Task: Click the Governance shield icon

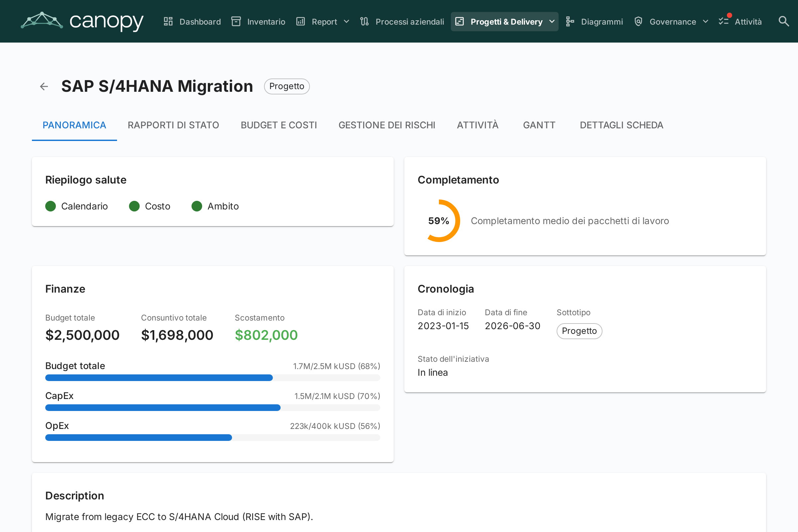Action: click(x=638, y=21)
